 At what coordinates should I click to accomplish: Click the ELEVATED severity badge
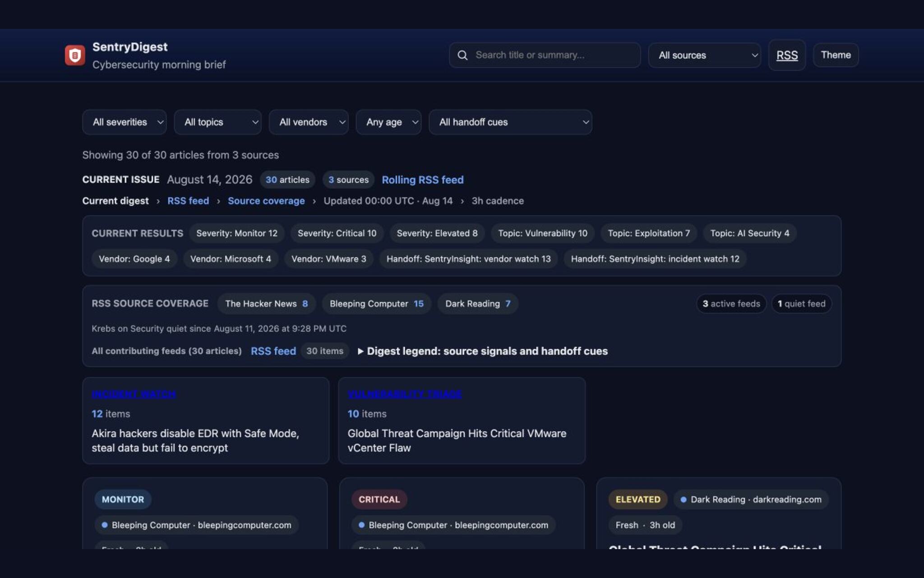(x=638, y=499)
